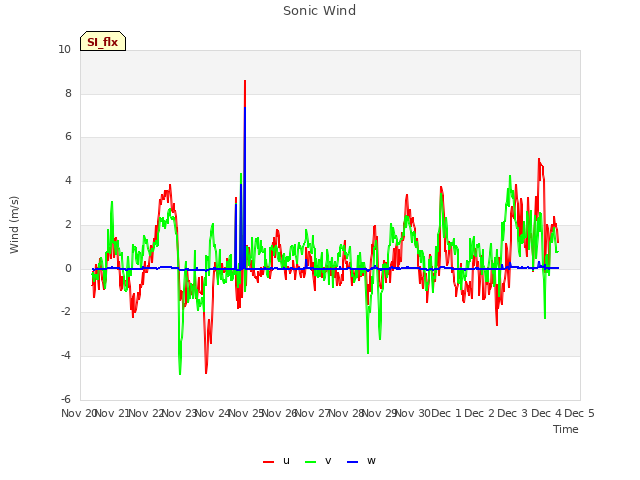Click the Nov 20 x-axis label
Image resolution: width=640 pixels, height=480 pixels.
click(79, 413)
